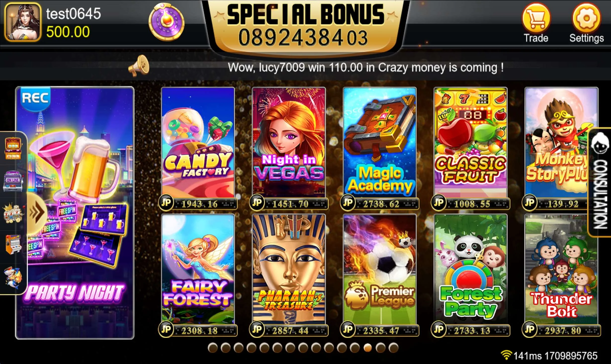The image size is (611, 364).
Task: Select the highlighted active page dot
Action: tap(368, 348)
